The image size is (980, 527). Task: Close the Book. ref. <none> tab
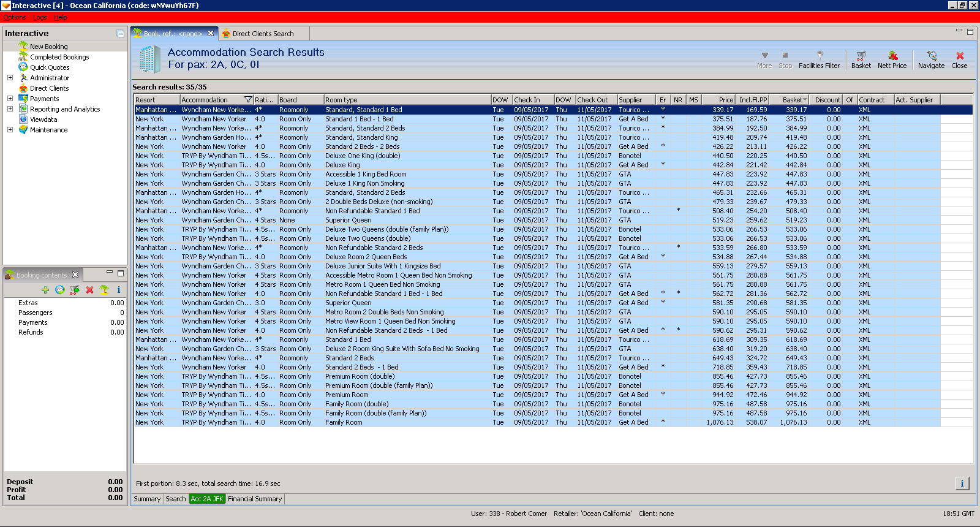(x=211, y=34)
